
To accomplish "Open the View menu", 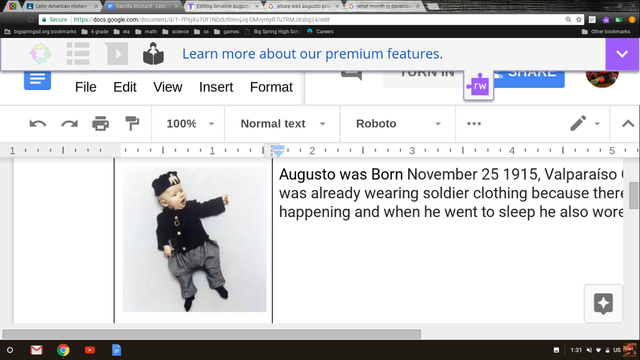I will (168, 87).
